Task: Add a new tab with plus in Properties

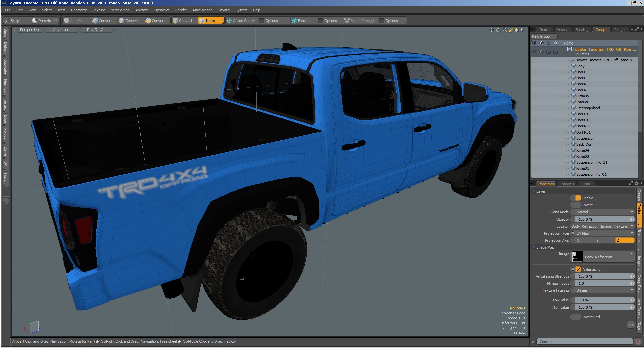Action: (598, 184)
